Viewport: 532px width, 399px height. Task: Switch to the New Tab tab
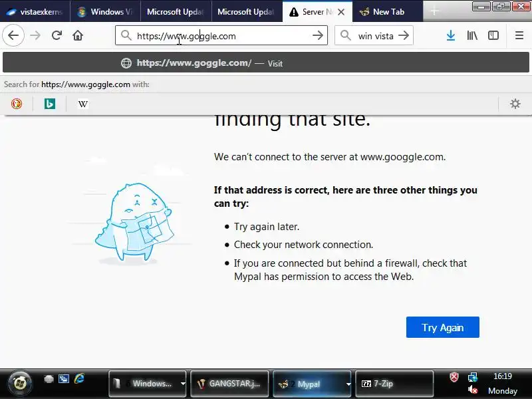pos(388,11)
